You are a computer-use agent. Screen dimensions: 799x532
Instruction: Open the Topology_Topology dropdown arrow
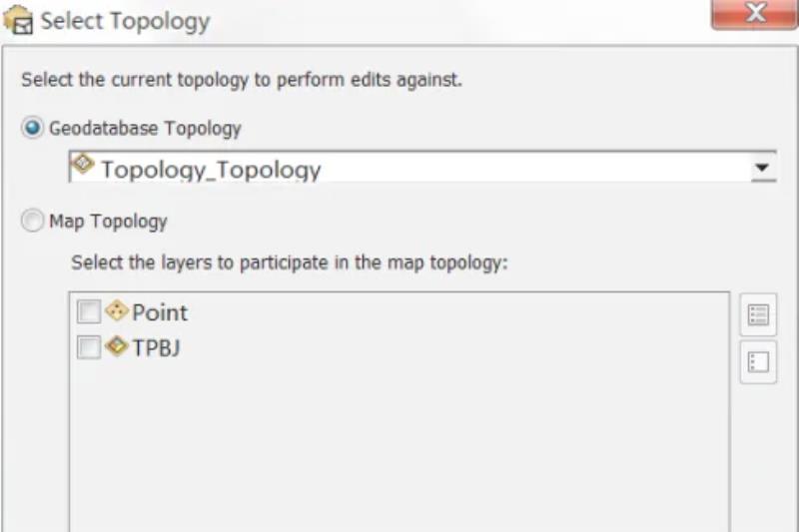click(x=763, y=167)
